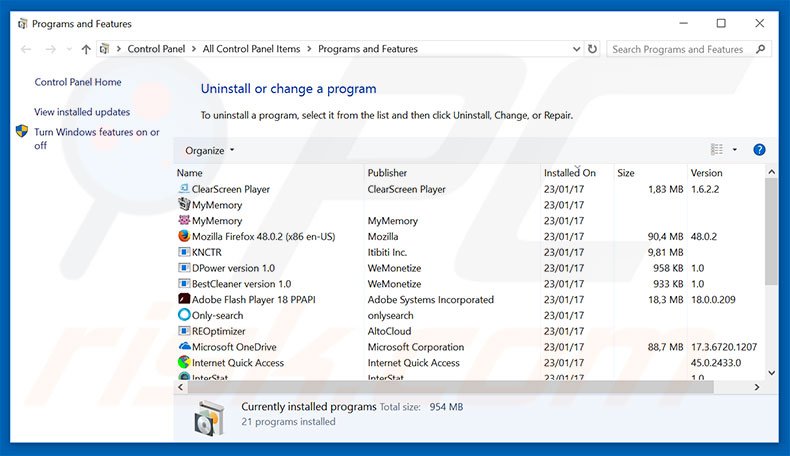This screenshot has width=790, height=456.
Task: Select the Microsoft OneDrive program name
Action: pyautogui.click(x=234, y=347)
